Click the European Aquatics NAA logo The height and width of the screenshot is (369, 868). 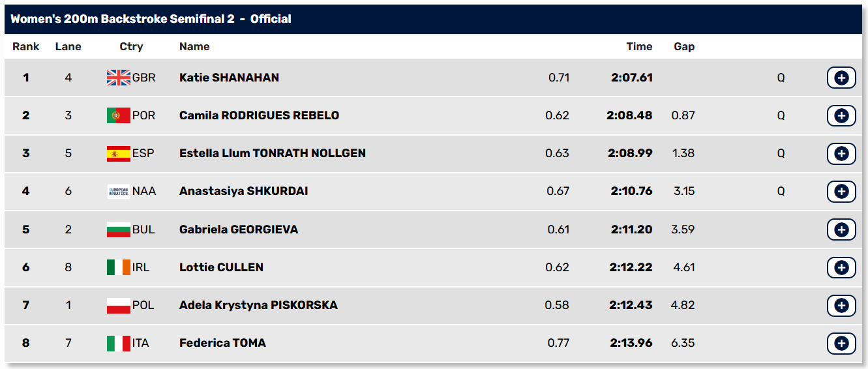[119, 191]
